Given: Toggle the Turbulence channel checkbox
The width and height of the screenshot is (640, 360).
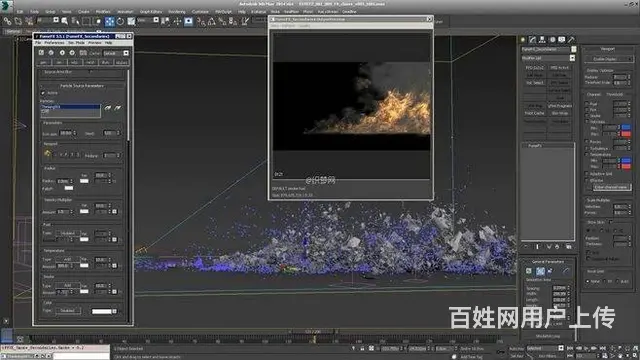Looking at the screenshot, I should point(587,148).
